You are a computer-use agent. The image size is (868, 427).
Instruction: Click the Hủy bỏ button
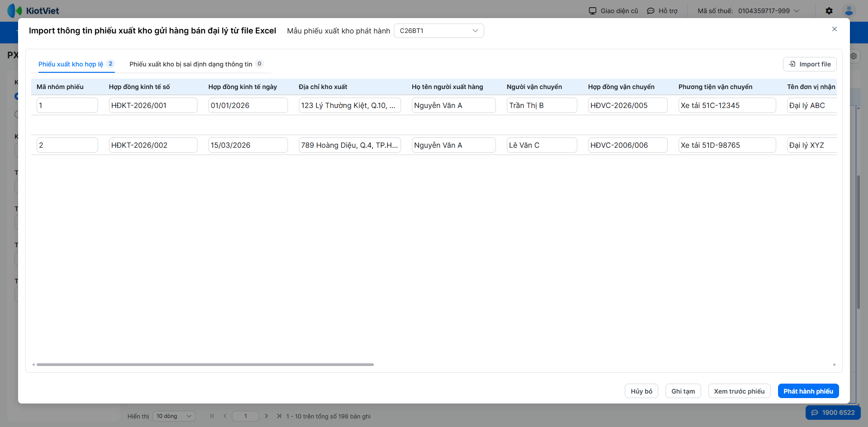tap(642, 391)
